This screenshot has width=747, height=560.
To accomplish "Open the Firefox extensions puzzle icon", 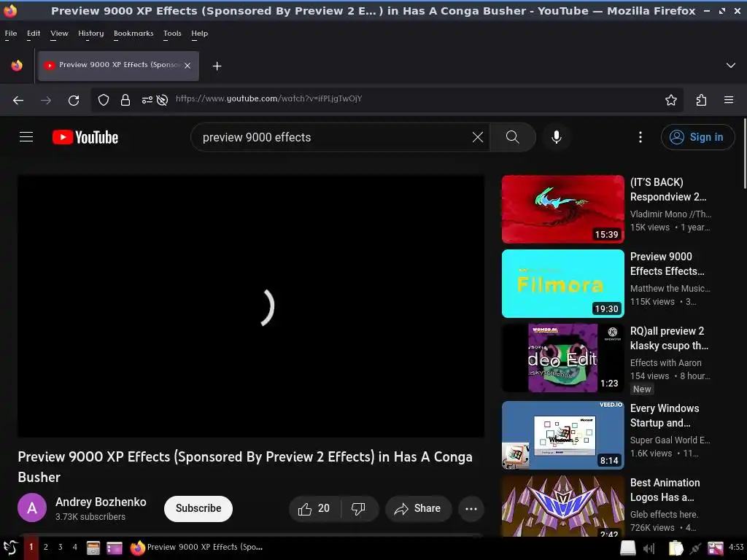I will (x=701, y=100).
